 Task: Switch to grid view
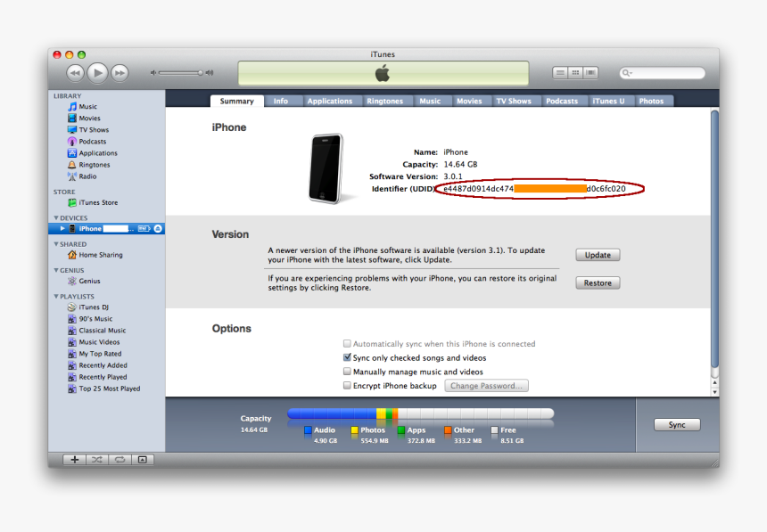point(575,73)
